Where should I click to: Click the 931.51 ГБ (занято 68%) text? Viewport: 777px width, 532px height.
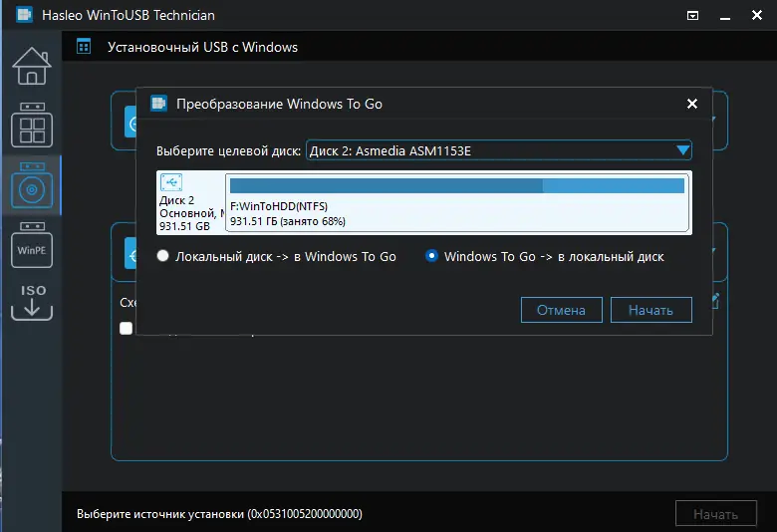(288, 221)
